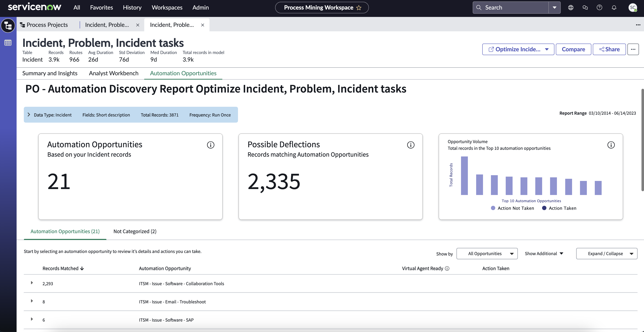Open the All Opportunities dropdown
The width and height of the screenshot is (644, 332).
click(487, 253)
